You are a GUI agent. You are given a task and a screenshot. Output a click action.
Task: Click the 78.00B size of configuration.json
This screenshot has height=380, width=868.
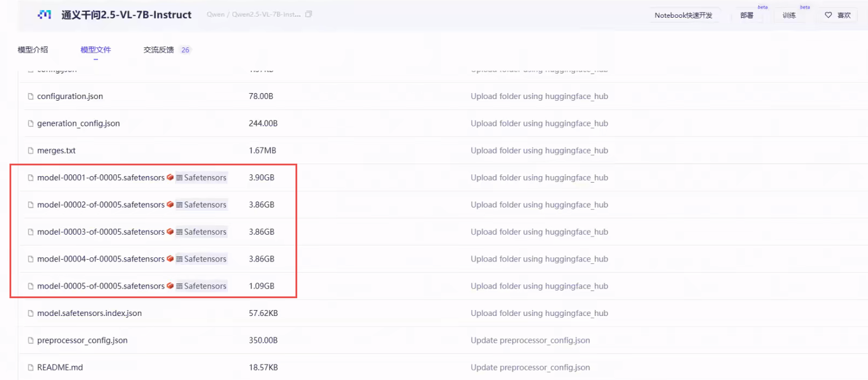261,96
